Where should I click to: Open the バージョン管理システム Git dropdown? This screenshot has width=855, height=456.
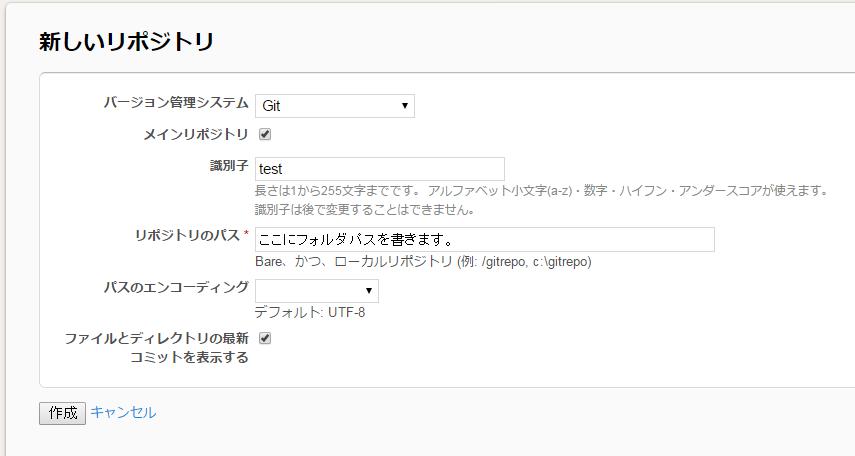[335, 106]
